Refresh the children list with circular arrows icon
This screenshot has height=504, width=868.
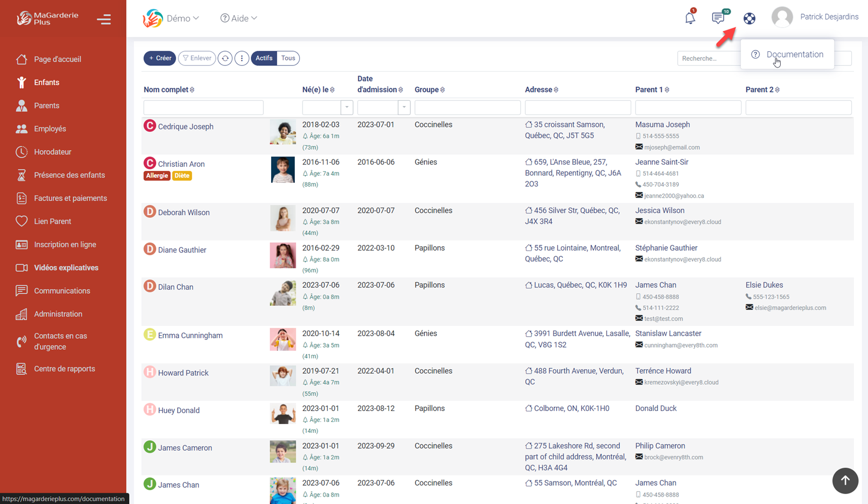[225, 58]
